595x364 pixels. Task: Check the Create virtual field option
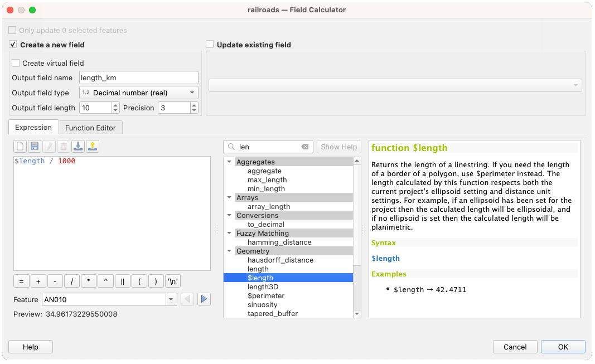[16, 63]
